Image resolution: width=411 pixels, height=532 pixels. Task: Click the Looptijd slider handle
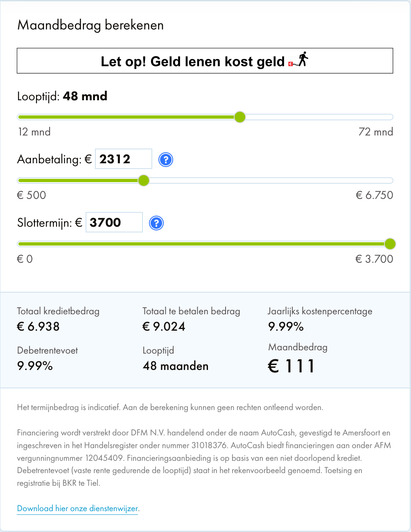click(240, 117)
